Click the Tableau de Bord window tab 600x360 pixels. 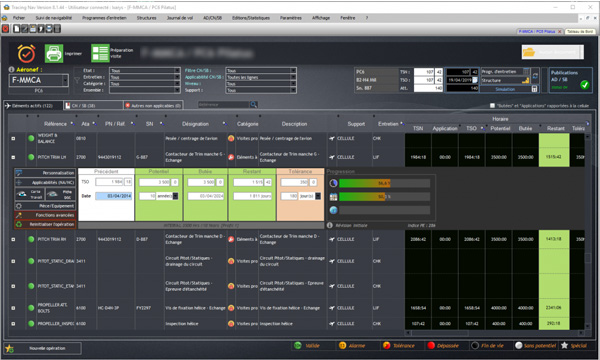click(580, 31)
